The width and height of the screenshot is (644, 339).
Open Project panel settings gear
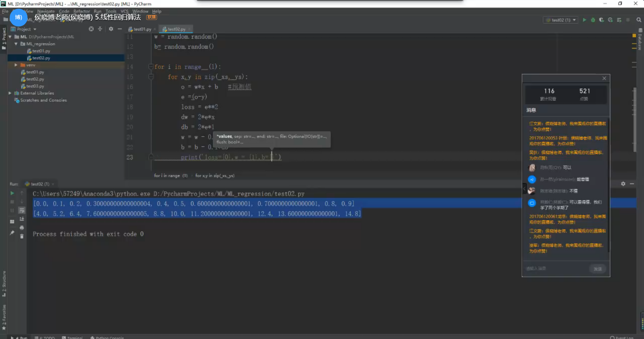click(111, 29)
